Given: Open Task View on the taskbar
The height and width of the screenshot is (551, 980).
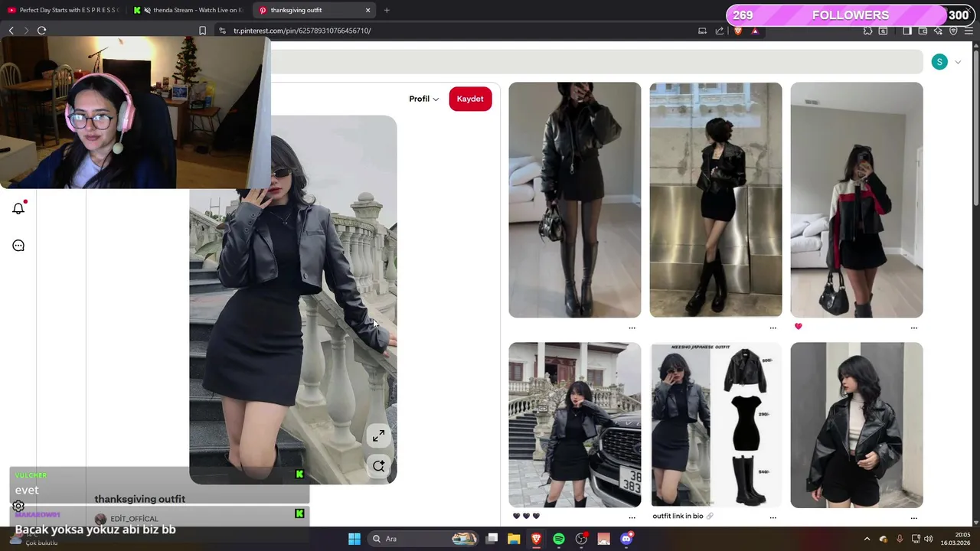Looking at the screenshot, I should pyautogui.click(x=492, y=539).
